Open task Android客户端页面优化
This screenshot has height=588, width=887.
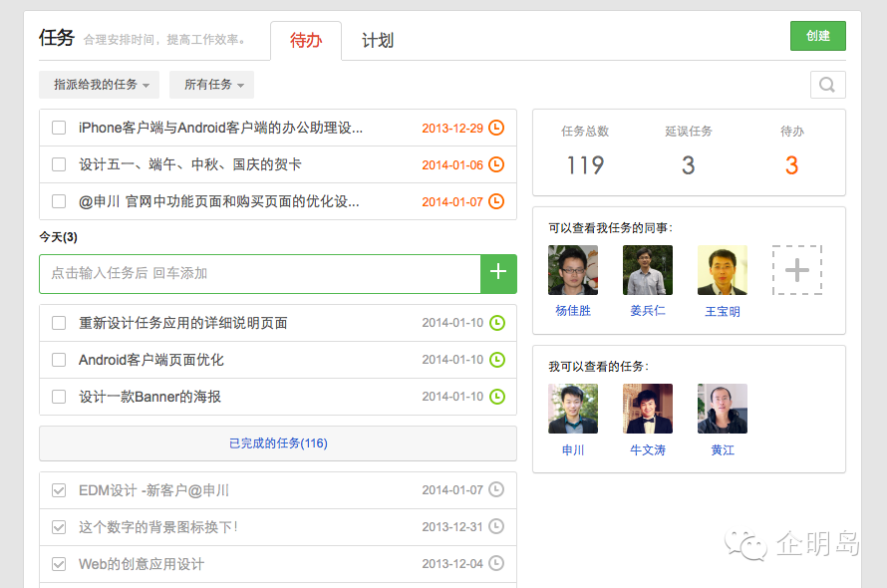tap(151, 360)
